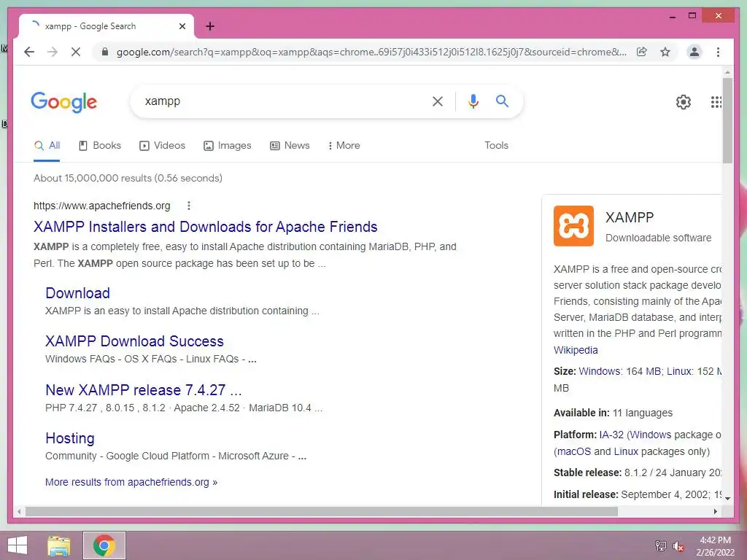
Task: Open a new tab with the plus button
Action: click(x=210, y=26)
